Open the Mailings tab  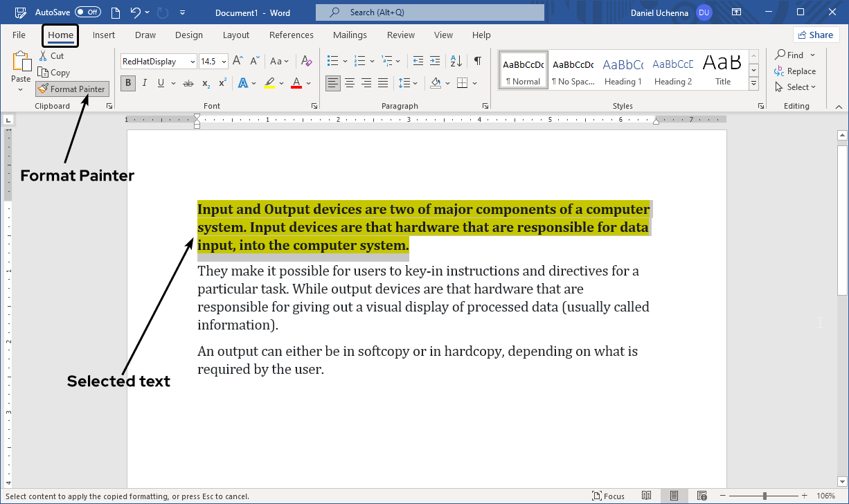point(350,35)
